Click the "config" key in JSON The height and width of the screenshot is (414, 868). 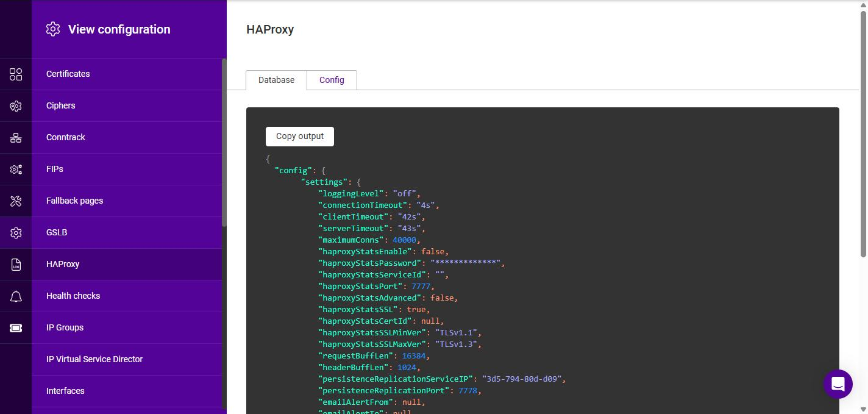[293, 171]
